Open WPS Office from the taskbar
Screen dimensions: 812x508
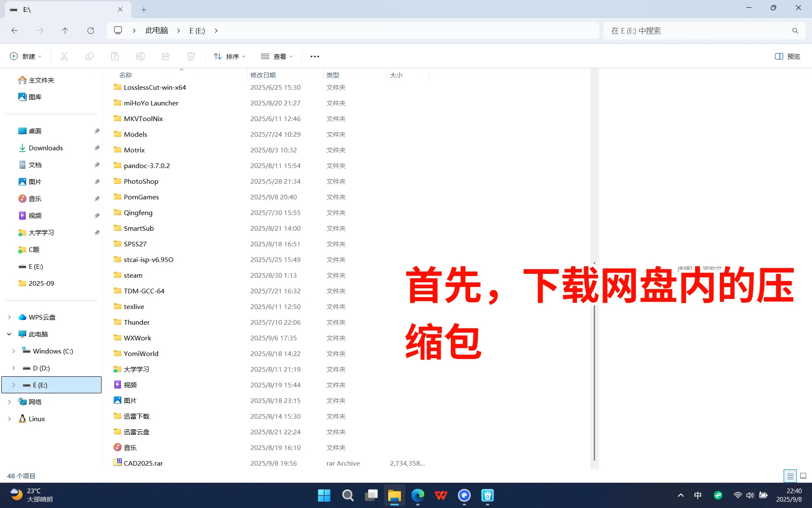pyautogui.click(x=441, y=495)
